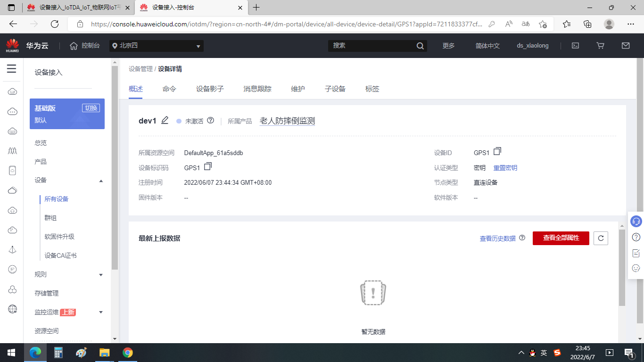The height and width of the screenshot is (362, 644).
Task: Click the search magnifier icon in header
Action: 420,46
